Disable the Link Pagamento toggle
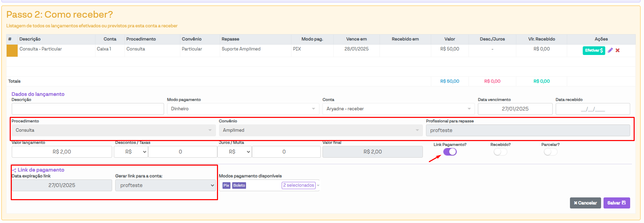This screenshot has height=223, width=644. tap(450, 152)
